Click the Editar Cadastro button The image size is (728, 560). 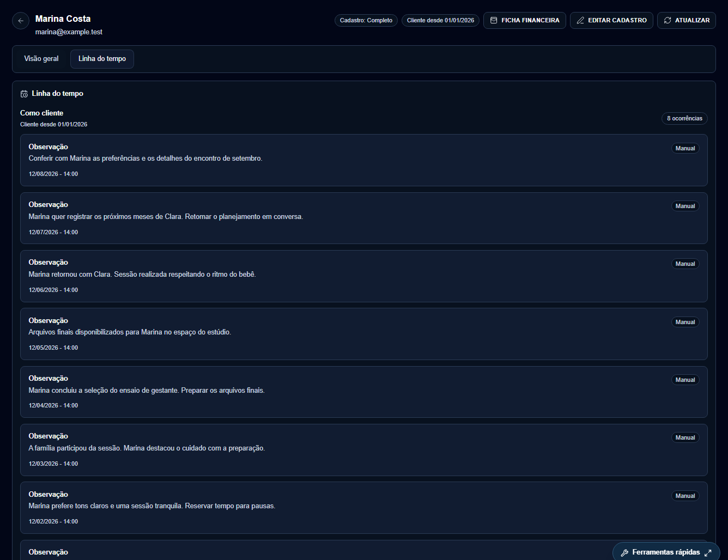(611, 20)
